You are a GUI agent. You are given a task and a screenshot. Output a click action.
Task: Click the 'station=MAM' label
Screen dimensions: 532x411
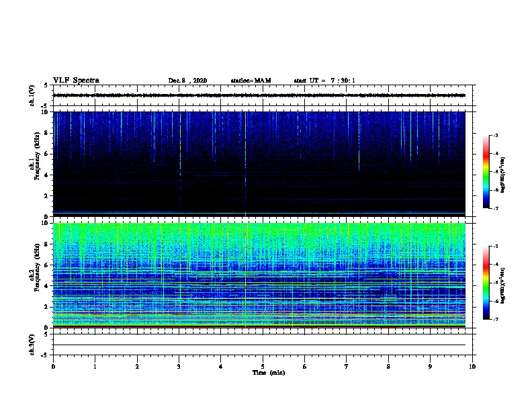click(x=251, y=81)
